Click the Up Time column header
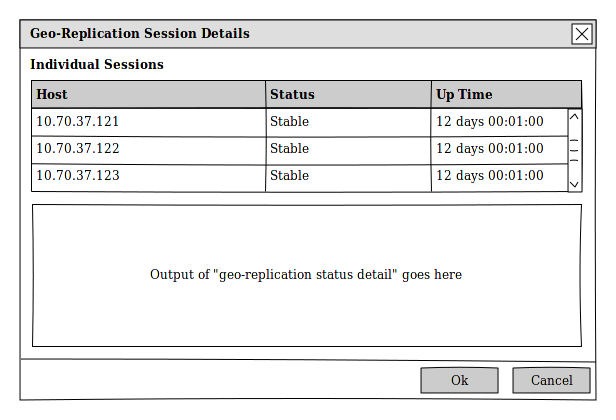Image resolution: width=616 pixels, height=420 pixels. coord(506,95)
